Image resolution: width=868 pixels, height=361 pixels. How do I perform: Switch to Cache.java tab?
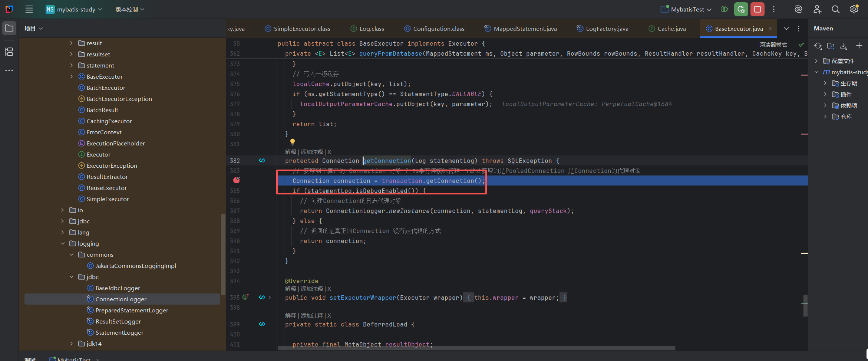click(x=667, y=29)
